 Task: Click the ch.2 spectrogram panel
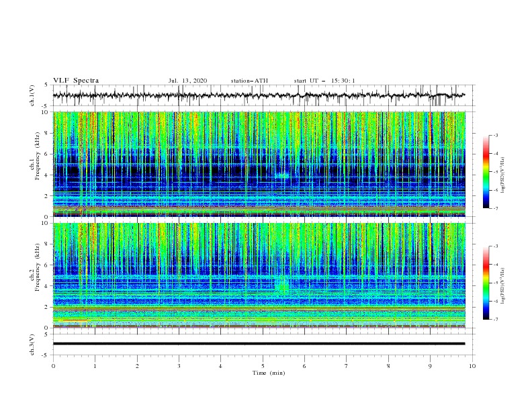(x=259, y=275)
